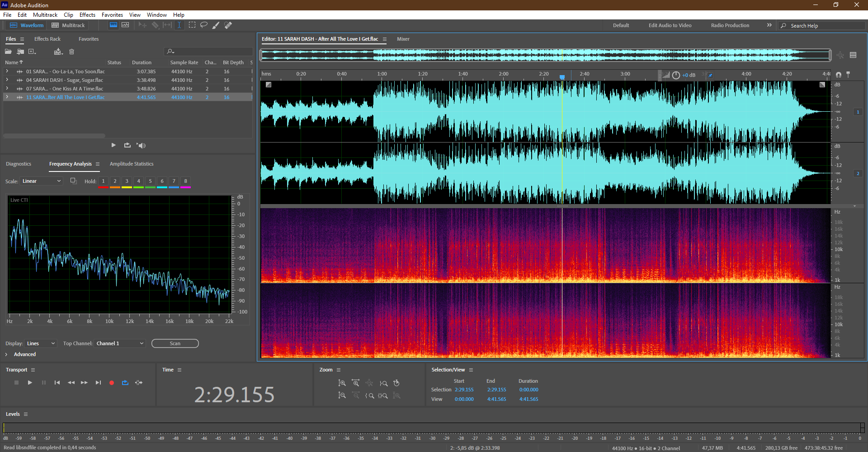Click the Fast Forward button in Transport
The height and width of the screenshot is (452, 868).
(84, 383)
